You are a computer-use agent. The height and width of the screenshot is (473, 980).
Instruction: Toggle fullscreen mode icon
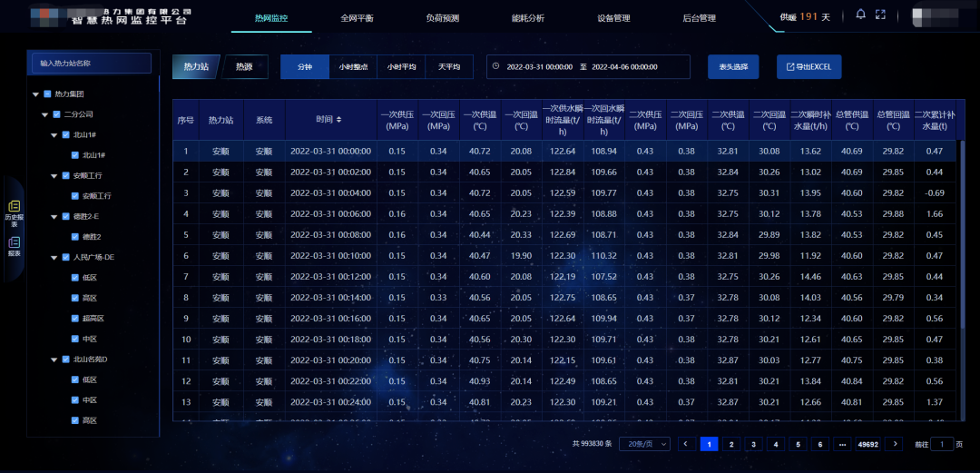pos(880,15)
